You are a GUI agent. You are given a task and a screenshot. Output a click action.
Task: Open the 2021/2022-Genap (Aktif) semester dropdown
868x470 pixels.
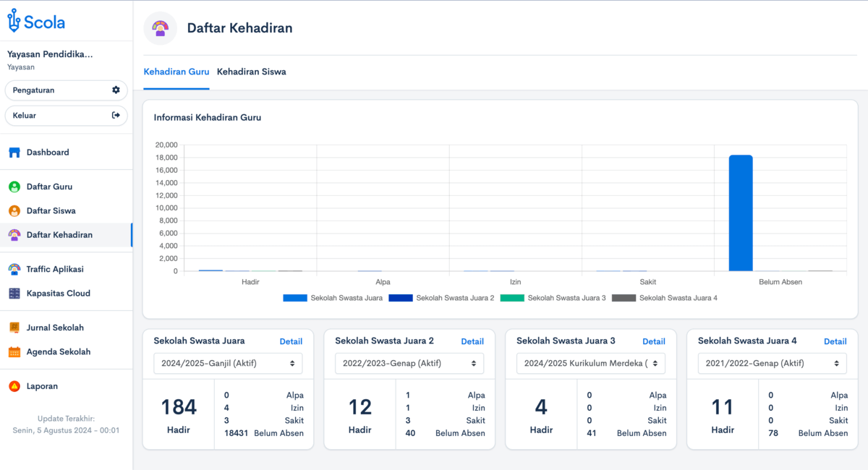point(772,363)
